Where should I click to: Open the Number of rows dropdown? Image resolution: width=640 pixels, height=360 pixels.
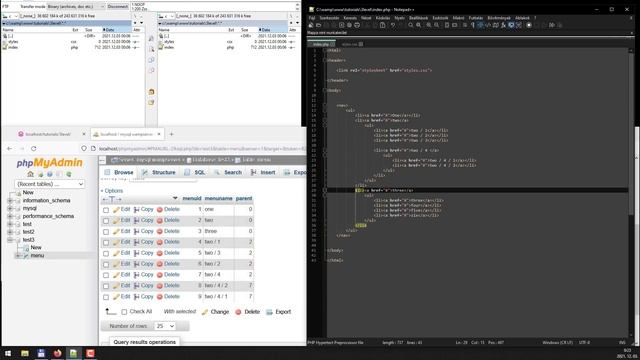click(165, 326)
